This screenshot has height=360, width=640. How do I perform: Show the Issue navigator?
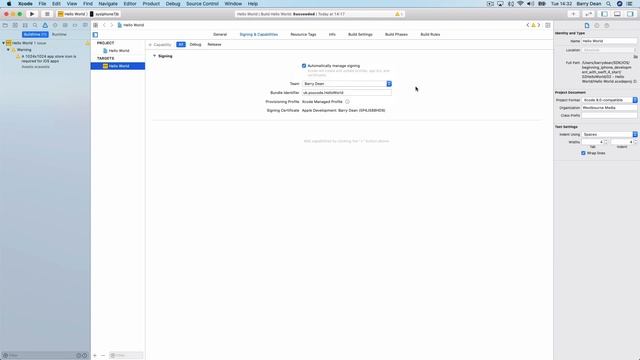pos(45,25)
